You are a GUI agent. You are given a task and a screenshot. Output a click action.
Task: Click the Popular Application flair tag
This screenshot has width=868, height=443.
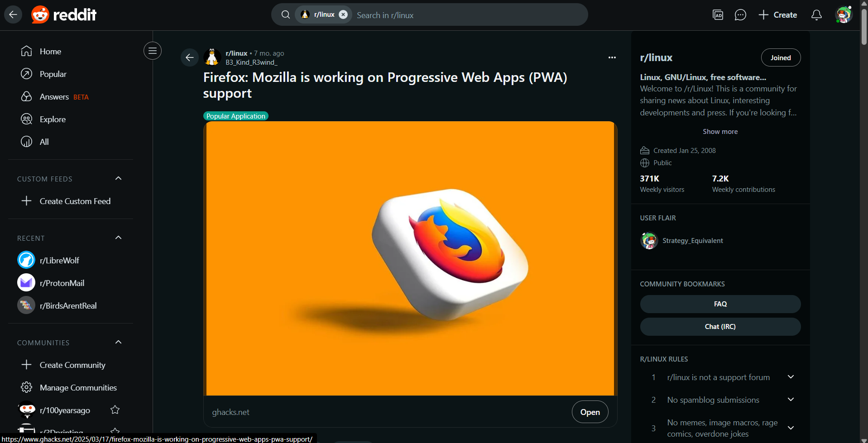[236, 116]
